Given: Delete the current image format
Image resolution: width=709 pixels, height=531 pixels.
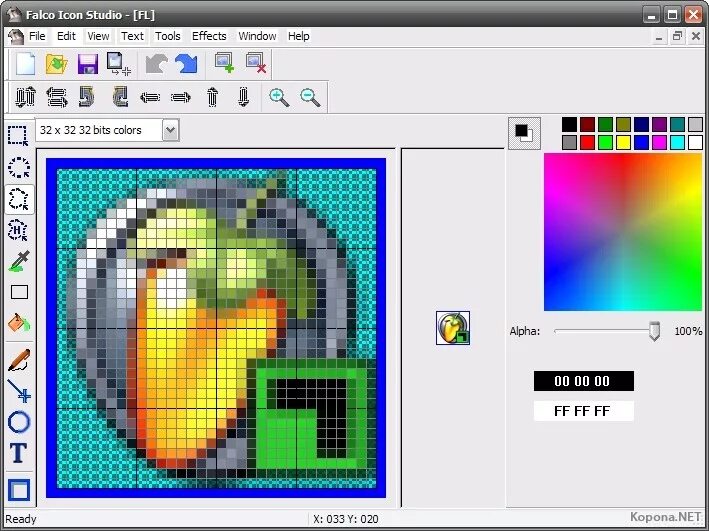Looking at the screenshot, I should coord(255,63).
